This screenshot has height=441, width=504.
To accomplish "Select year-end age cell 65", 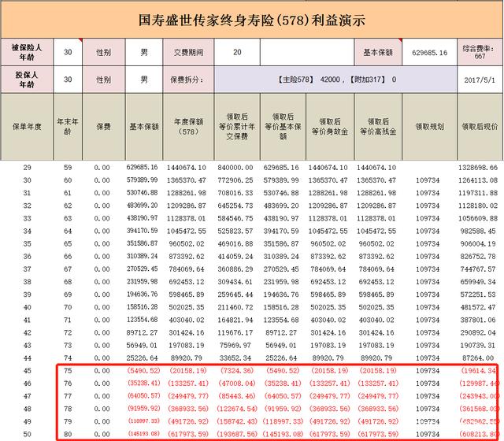I will pyautogui.click(x=68, y=244).
